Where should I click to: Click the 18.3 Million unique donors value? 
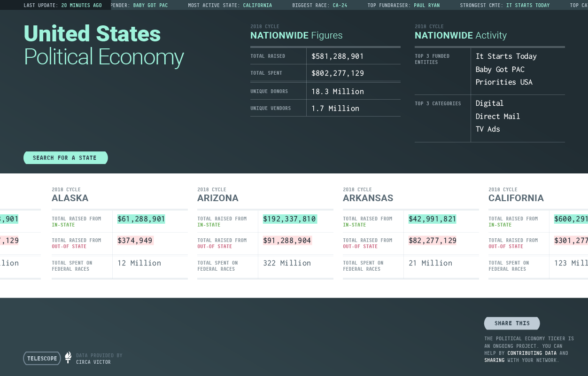[x=338, y=92]
